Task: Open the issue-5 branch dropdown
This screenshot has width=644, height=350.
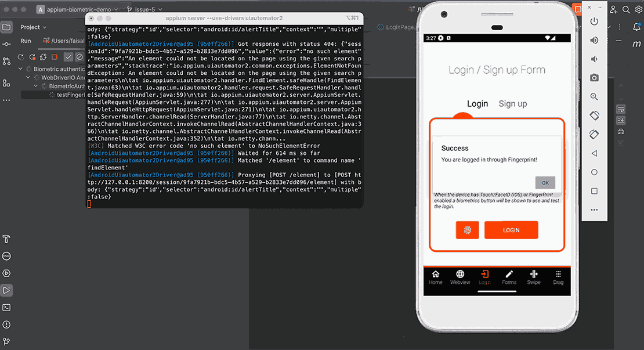Action: [x=144, y=9]
